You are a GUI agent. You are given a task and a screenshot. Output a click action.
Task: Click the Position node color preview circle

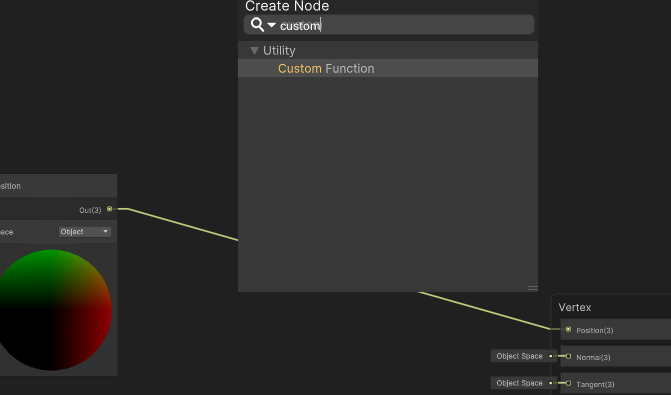tap(53, 310)
